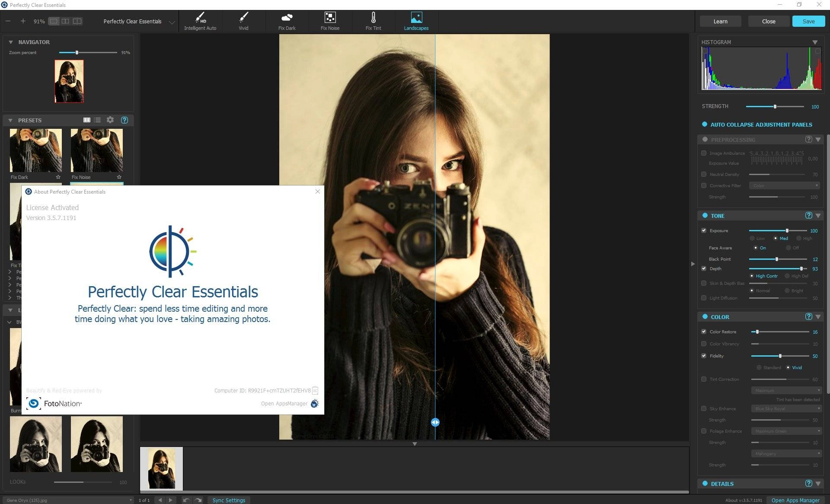
Task: Adjust the Strength slider
Action: 775,106
